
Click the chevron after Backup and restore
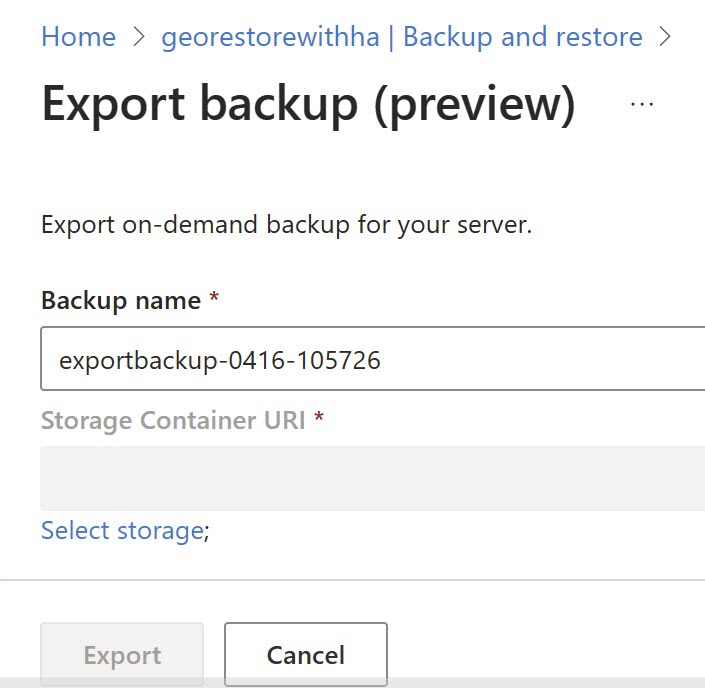[x=665, y=36]
